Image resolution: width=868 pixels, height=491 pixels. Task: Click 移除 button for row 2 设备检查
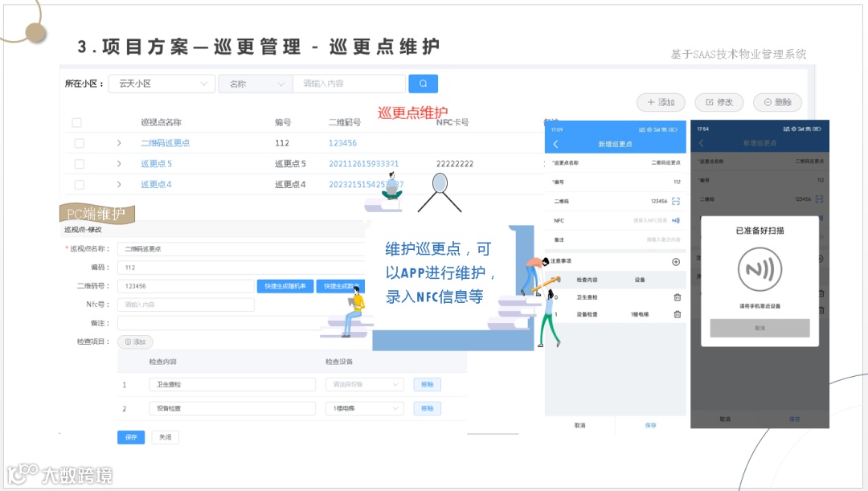point(428,408)
